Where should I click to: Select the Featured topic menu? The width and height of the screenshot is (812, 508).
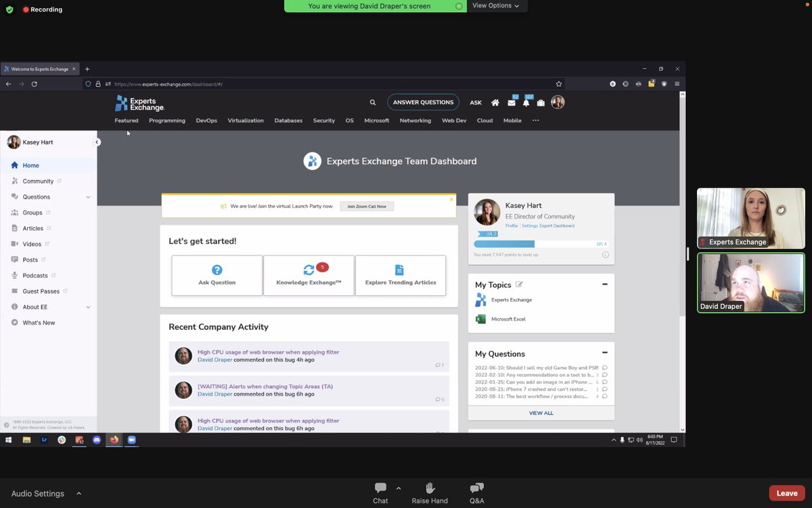(127, 121)
